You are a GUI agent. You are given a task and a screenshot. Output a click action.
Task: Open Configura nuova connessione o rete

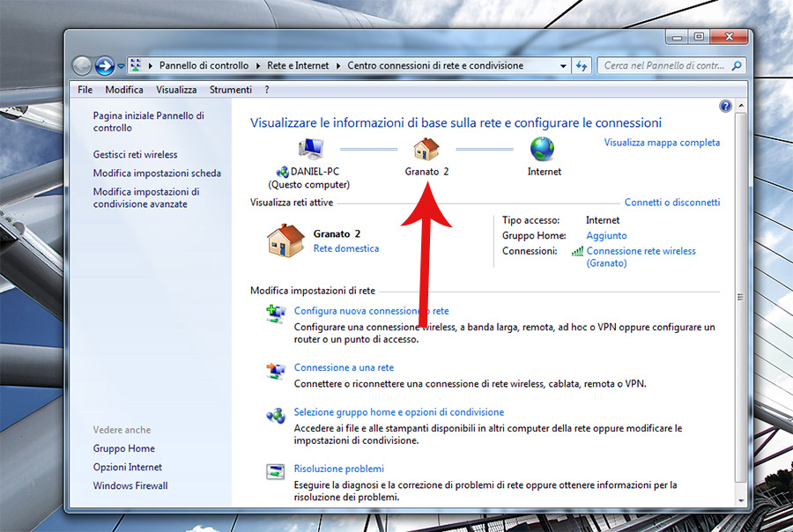pyautogui.click(x=371, y=311)
